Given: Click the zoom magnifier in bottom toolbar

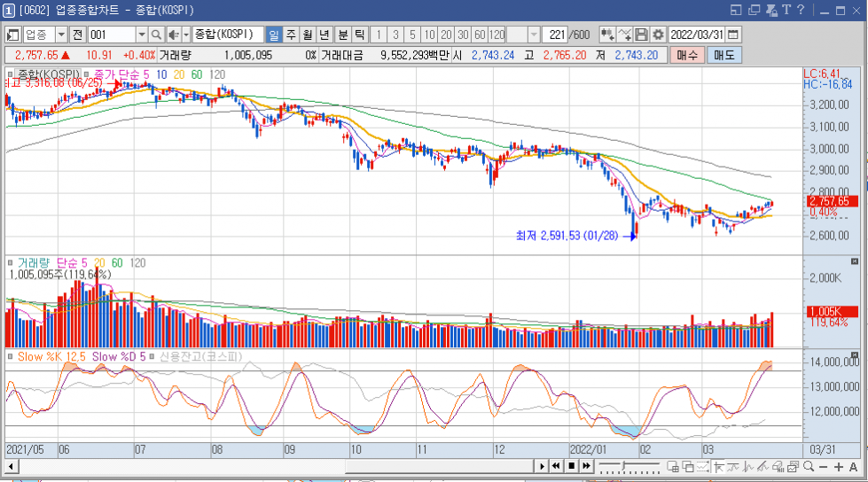Looking at the screenshot, I should click(x=809, y=467).
